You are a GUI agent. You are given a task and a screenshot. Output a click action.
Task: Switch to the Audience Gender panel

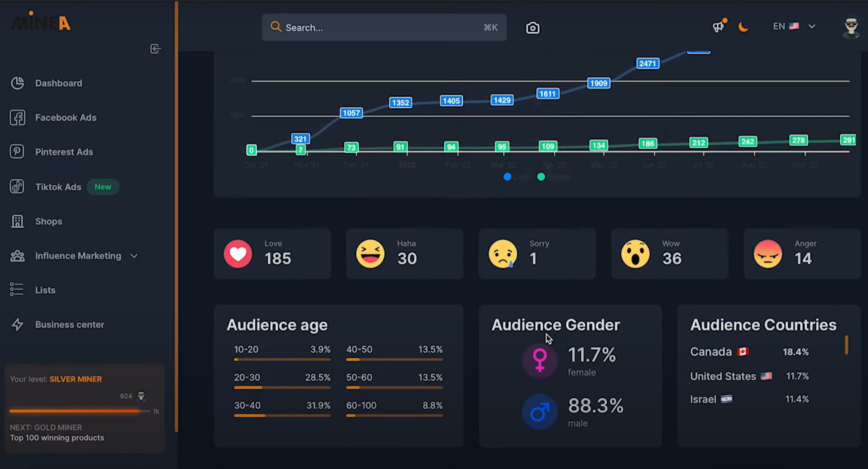pyautogui.click(x=555, y=325)
